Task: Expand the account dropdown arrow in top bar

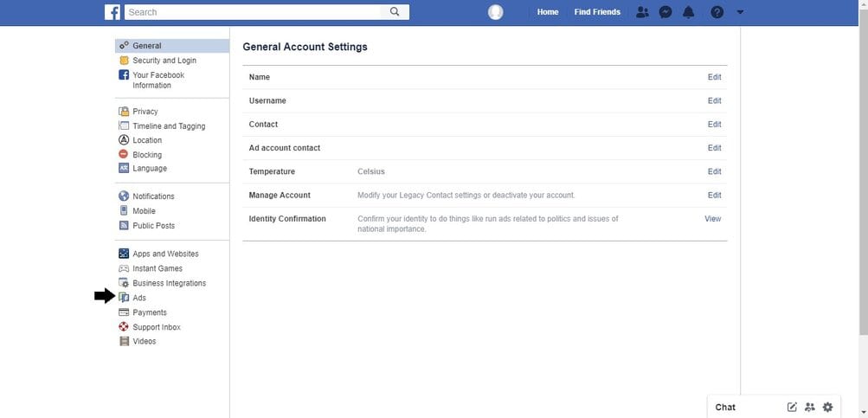Action: click(740, 12)
